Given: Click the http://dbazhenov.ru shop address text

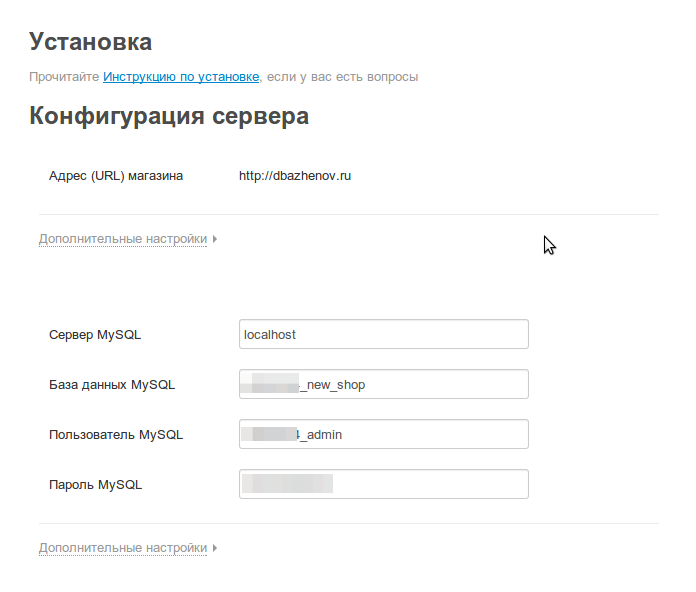Looking at the screenshot, I should coord(295,176).
